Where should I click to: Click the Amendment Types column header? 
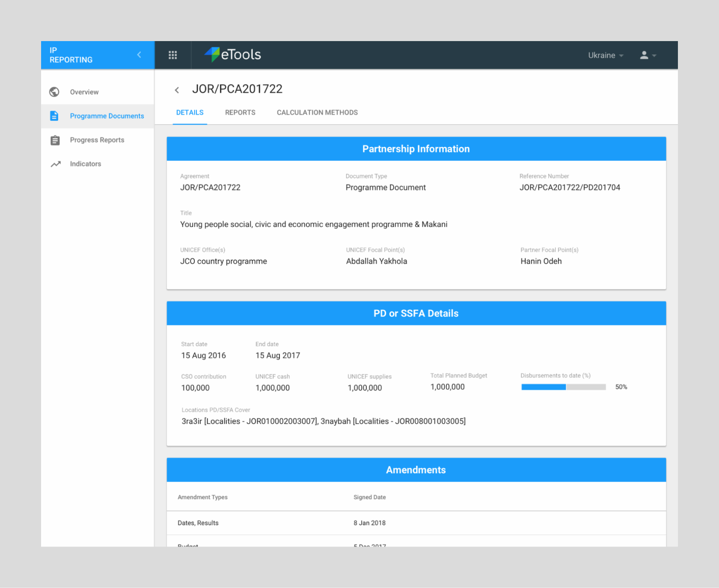202,497
